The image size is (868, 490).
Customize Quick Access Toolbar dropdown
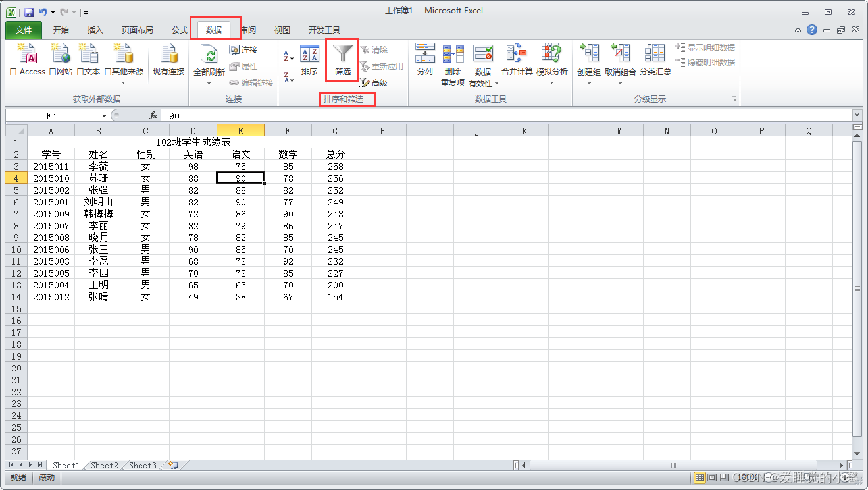[86, 13]
